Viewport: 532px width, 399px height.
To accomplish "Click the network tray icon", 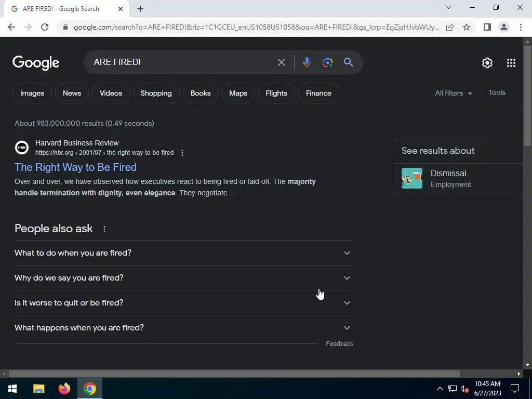I will tap(453, 389).
